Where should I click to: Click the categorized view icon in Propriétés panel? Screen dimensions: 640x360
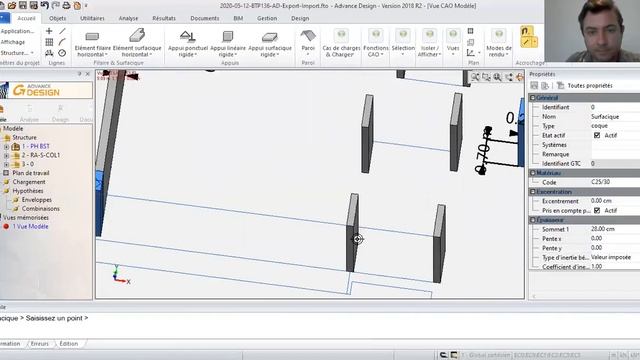[x=534, y=85]
